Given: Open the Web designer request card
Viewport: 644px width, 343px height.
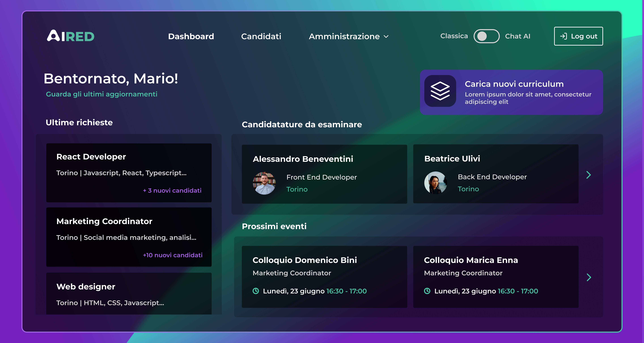Looking at the screenshot, I should click(x=129, y=294).
